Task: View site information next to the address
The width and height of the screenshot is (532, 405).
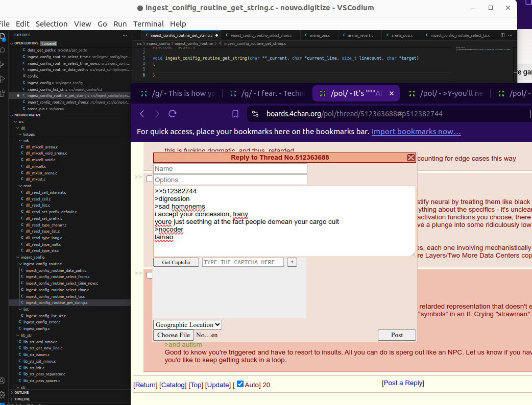Action: pyautogui.click(x=255, y=114)
